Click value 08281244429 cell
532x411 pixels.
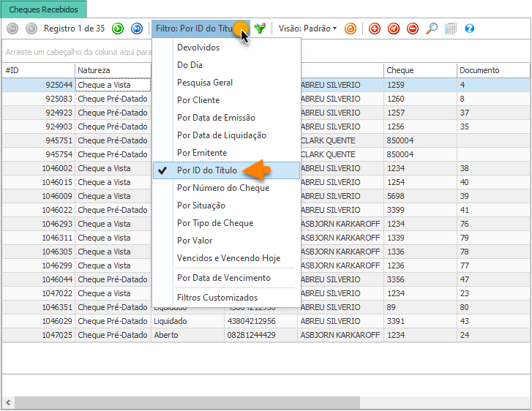click(x=261, y=335)
